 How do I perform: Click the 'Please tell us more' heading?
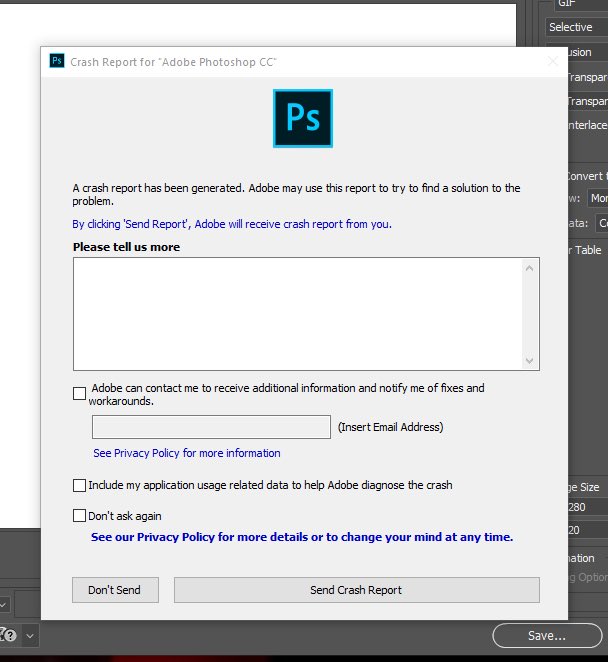click(126, 247)
